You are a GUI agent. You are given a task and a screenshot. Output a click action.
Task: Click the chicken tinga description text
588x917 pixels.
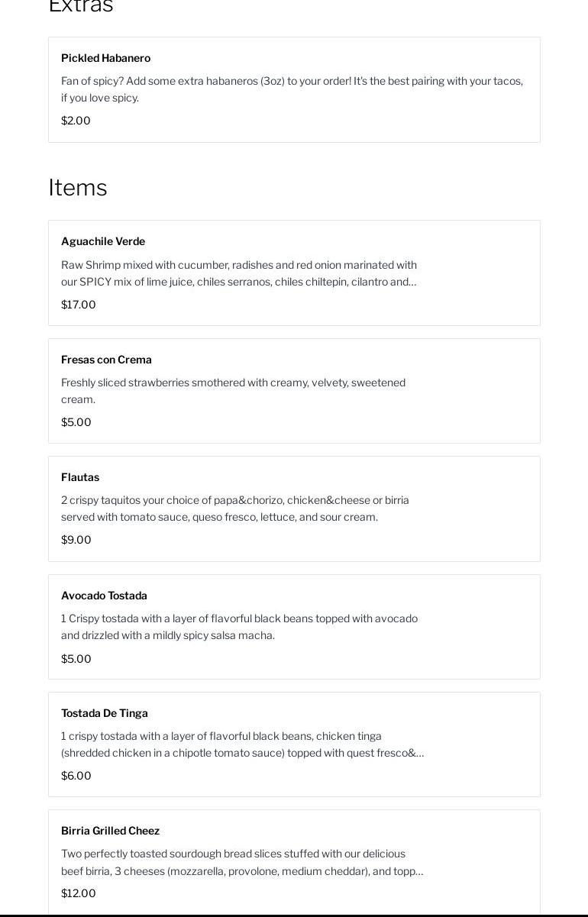[242, 744]
